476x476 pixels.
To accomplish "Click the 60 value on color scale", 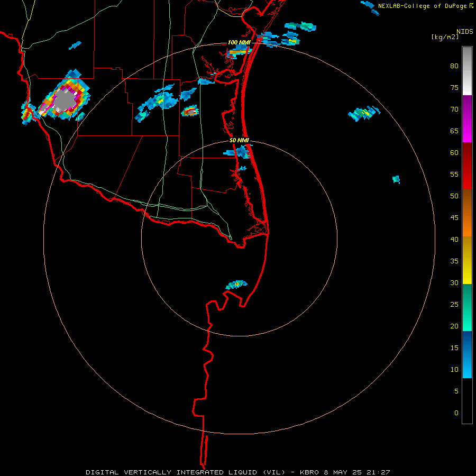I will point(454,153).
